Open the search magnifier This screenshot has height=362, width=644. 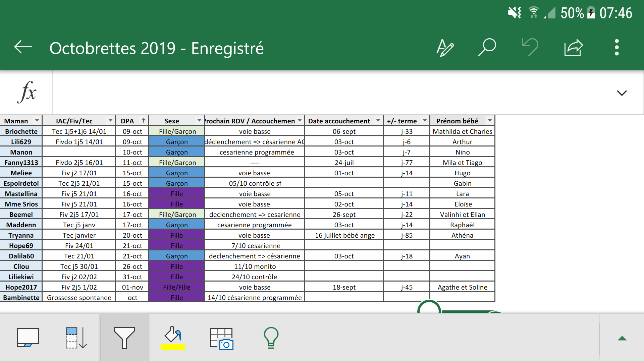pos(487,47)
